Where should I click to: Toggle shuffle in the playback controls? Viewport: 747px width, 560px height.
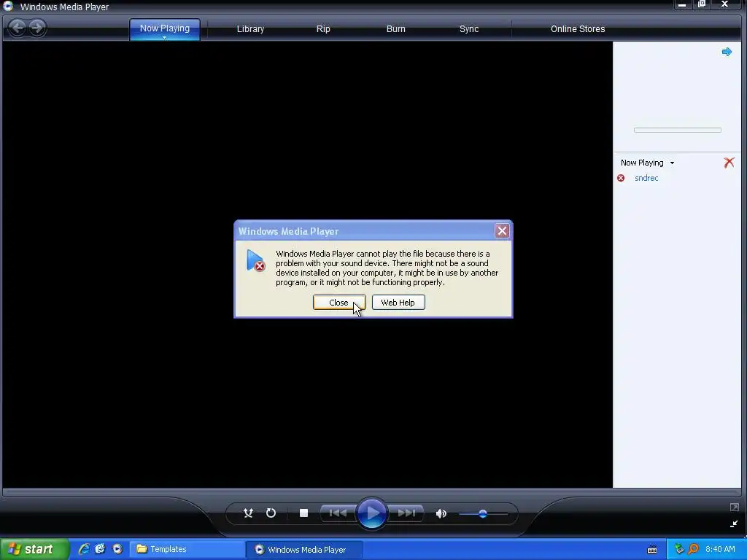point(248,513)
